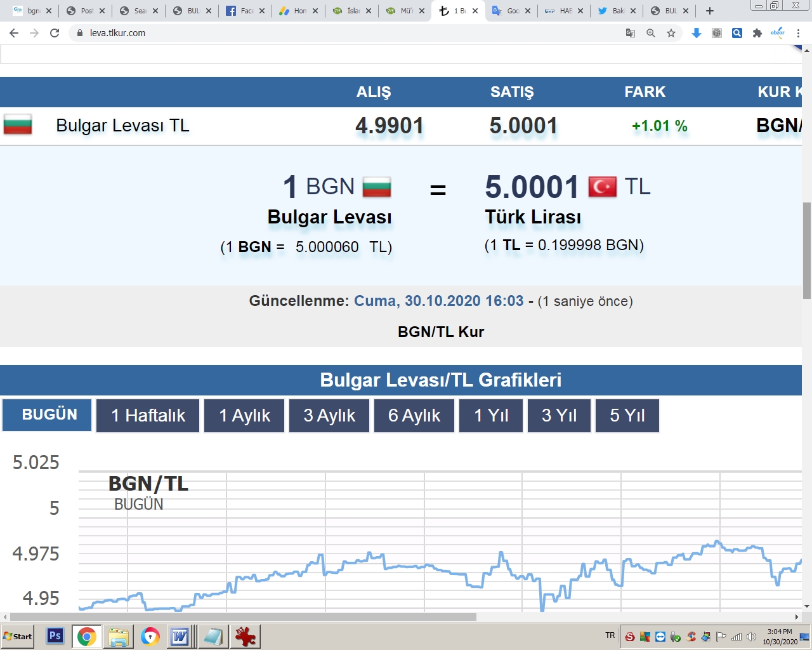The image size is (812, 650).
Task: Click the volume speaker icon in tray
Action: 752,637
